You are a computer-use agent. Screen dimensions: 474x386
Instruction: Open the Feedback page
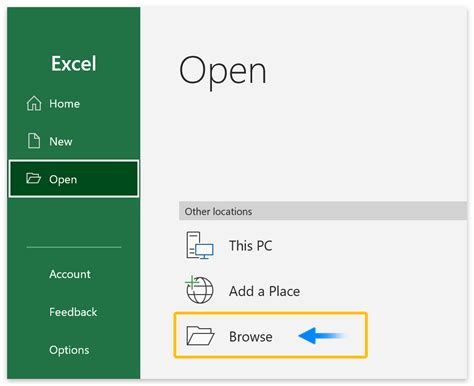click(73, 312)
